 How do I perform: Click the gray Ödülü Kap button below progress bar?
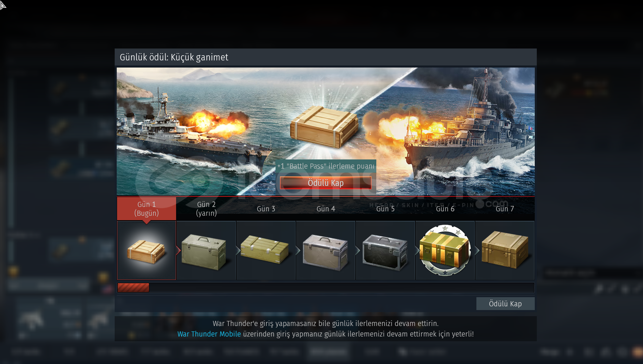(x=505, y=304)
